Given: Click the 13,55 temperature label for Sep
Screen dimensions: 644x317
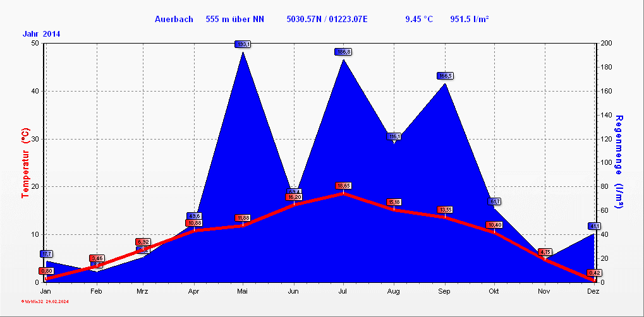Looking at the screenshot, I should pyautogui.click(x=445, y=210).
